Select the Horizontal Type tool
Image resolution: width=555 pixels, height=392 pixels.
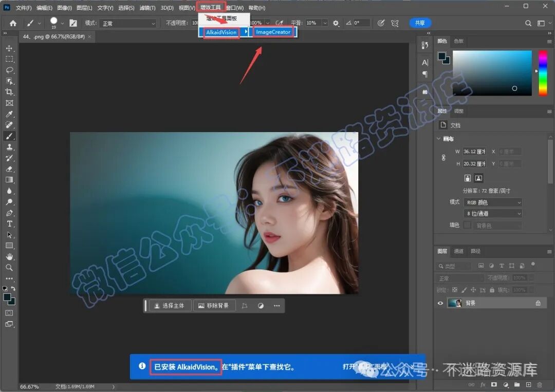click(9, 224)
